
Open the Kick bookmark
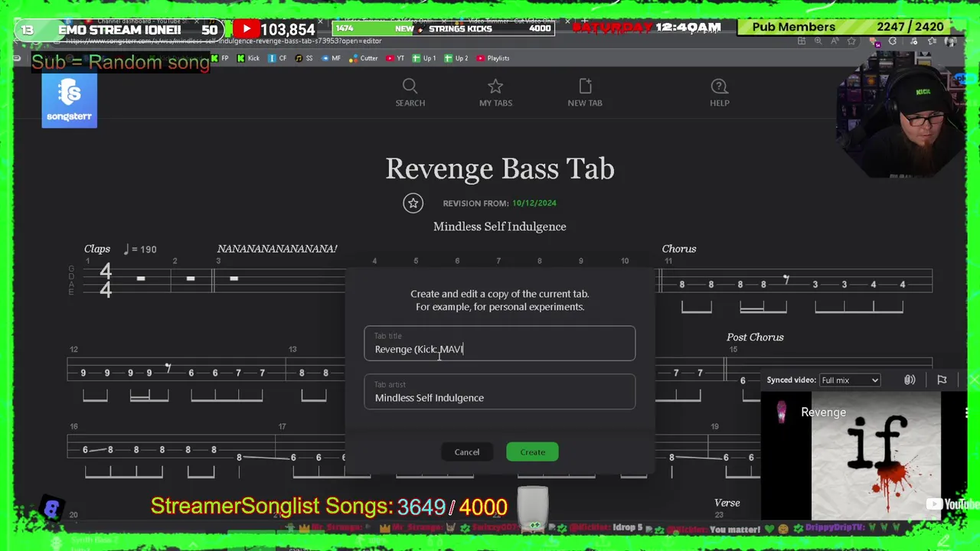[248, 58]
